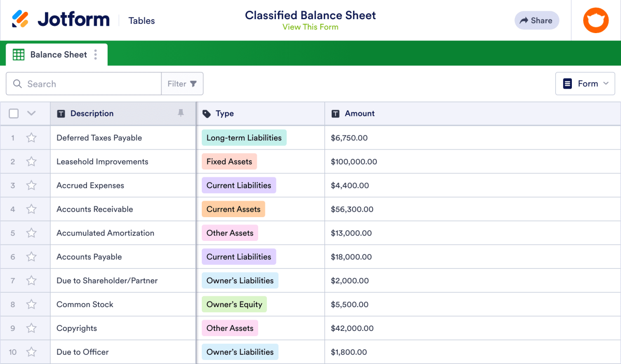Open the chevron beside the select-all checkbox
The image size is (621, 364).
click(x=31, y=113)
